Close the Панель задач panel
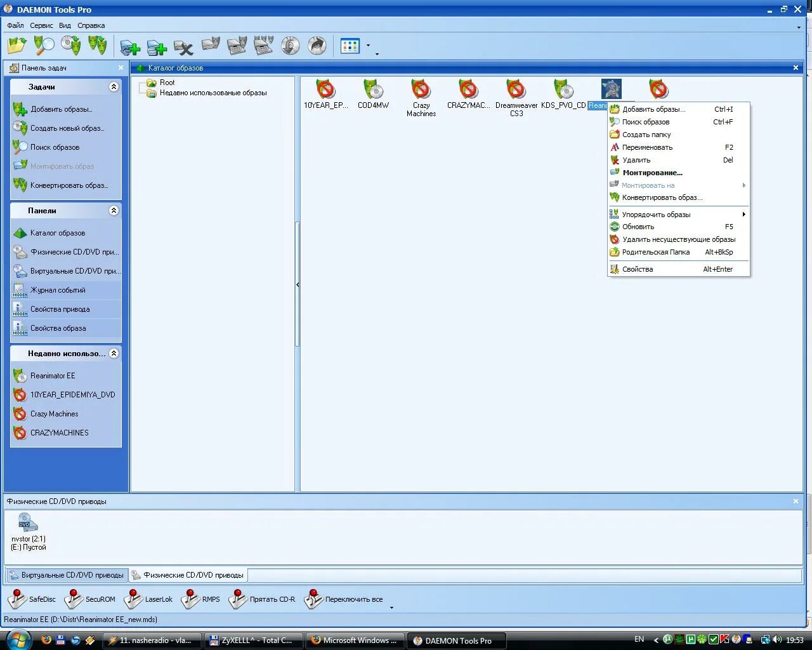Screen dimensions: 812x650 coord(121,68)
